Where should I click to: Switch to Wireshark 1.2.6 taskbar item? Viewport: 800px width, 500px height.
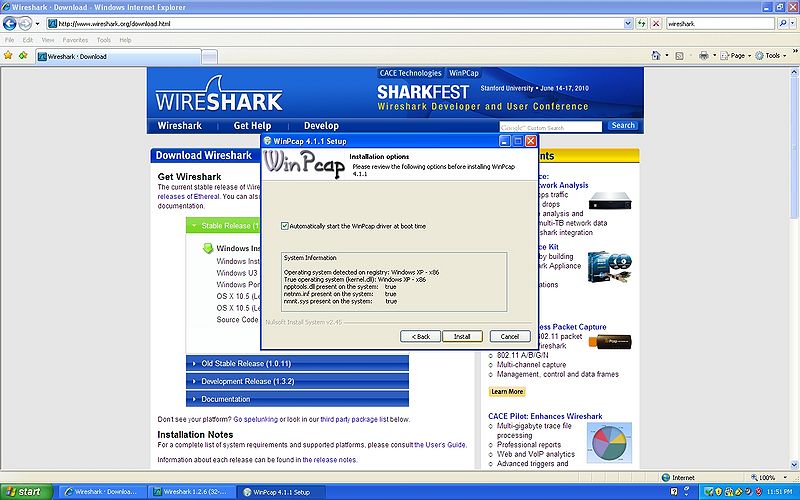[x=191, y=492]
